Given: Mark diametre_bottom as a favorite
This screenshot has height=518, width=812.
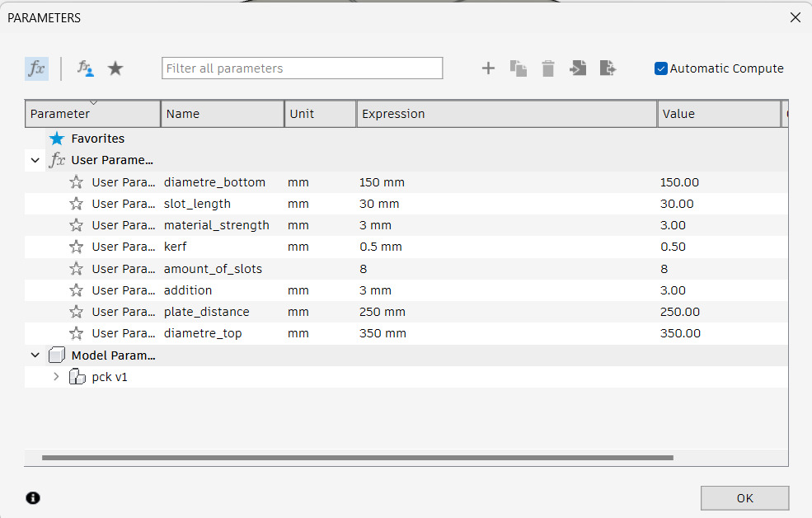Looking at the screenshot, I should coord(76,181).
